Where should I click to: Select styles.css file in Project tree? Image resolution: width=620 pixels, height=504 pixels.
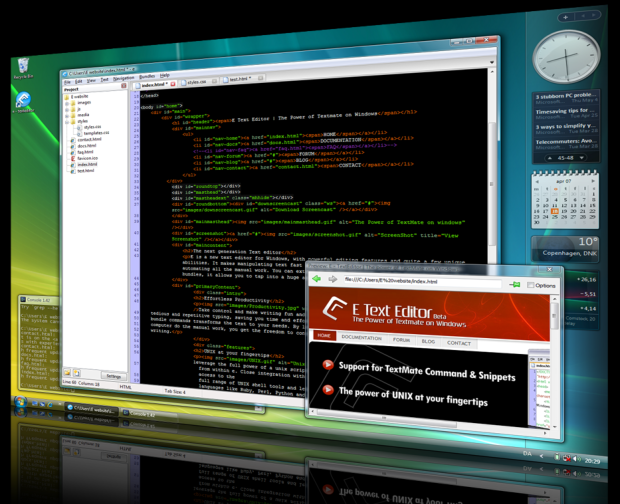[x=89, y=127]
